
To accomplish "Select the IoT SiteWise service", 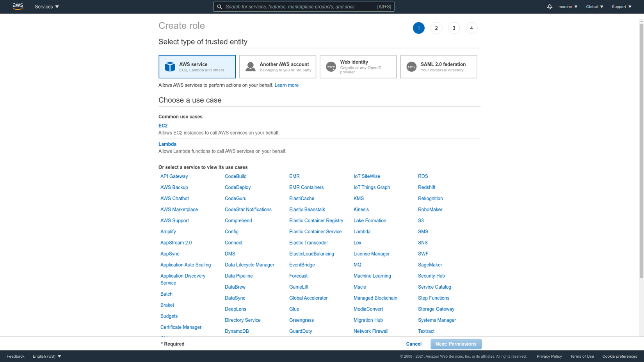I will click(x=367, y=176).
